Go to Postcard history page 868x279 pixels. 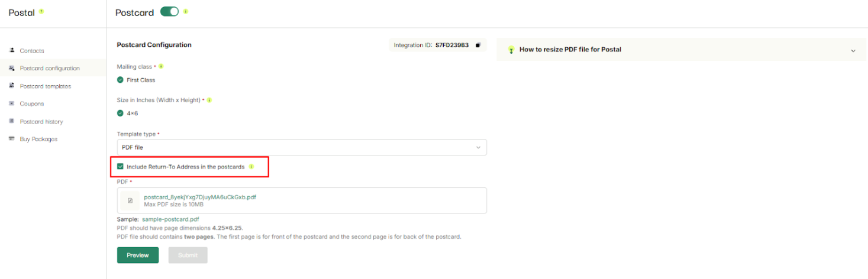[41, 121]
